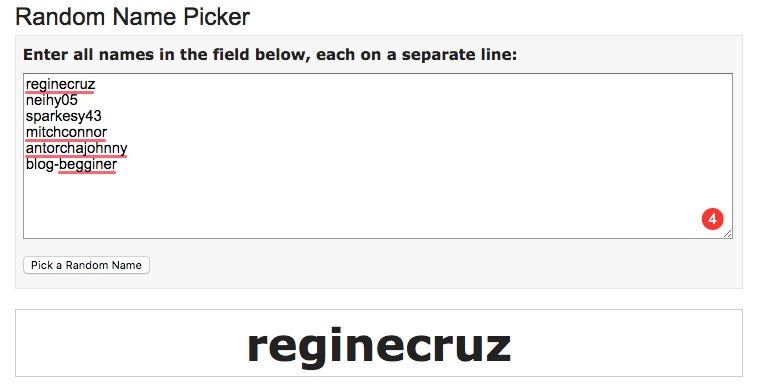Click the name reginecruz in the list
Image resolution: width=757 pixels, height=387 pixels.
tap(60, 84)
